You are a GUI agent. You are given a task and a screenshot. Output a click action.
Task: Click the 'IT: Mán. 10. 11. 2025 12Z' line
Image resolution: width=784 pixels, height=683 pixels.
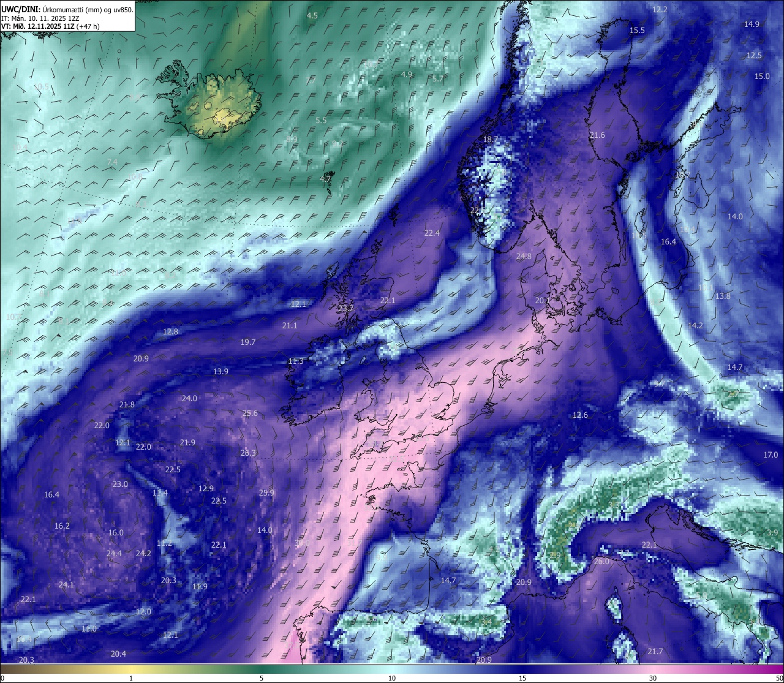point(40,18)
